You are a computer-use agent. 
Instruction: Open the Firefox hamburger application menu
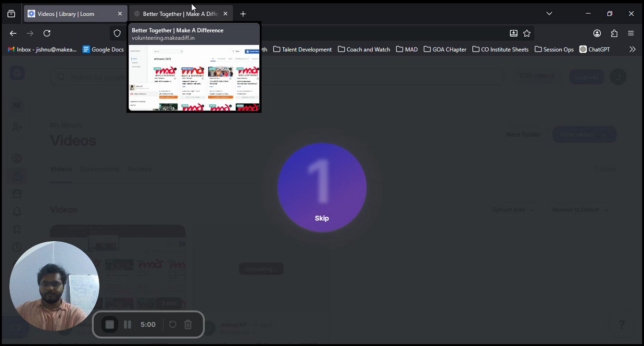pos(631,33)
